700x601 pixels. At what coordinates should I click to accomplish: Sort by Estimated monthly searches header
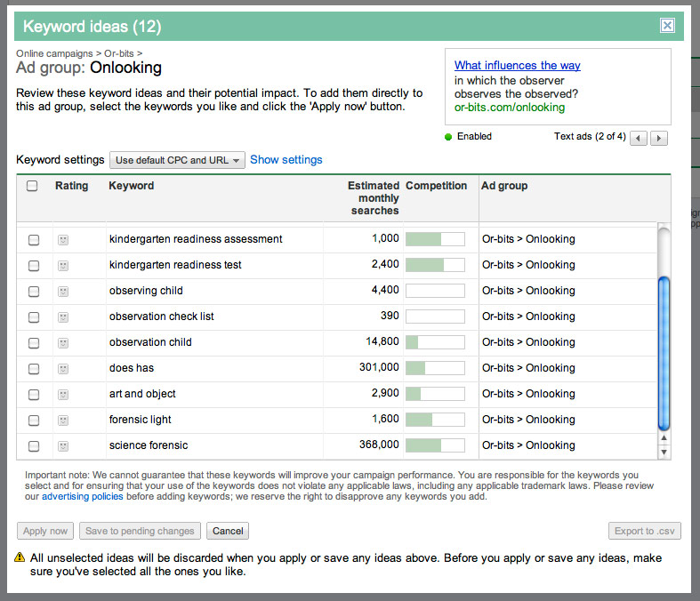pyautogui.click(x=374, y=198)
